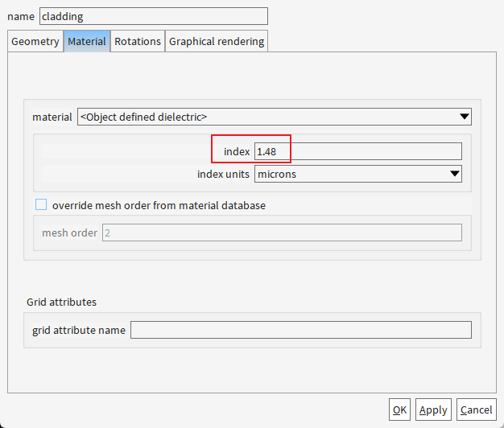Click the 'mesh order' label
The height and width of the screenshot is (428, 504).
[69, 233]
